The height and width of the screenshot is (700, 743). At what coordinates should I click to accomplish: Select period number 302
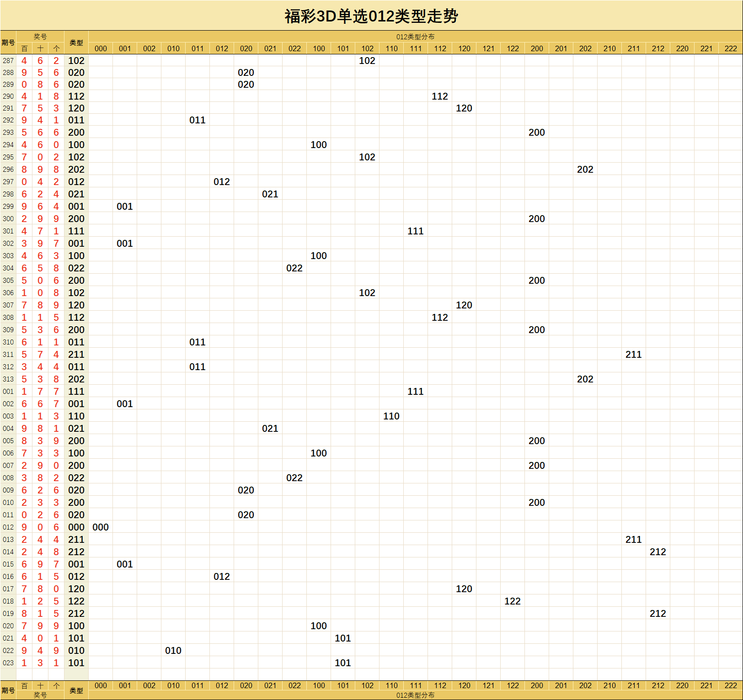tap(8, 243)
